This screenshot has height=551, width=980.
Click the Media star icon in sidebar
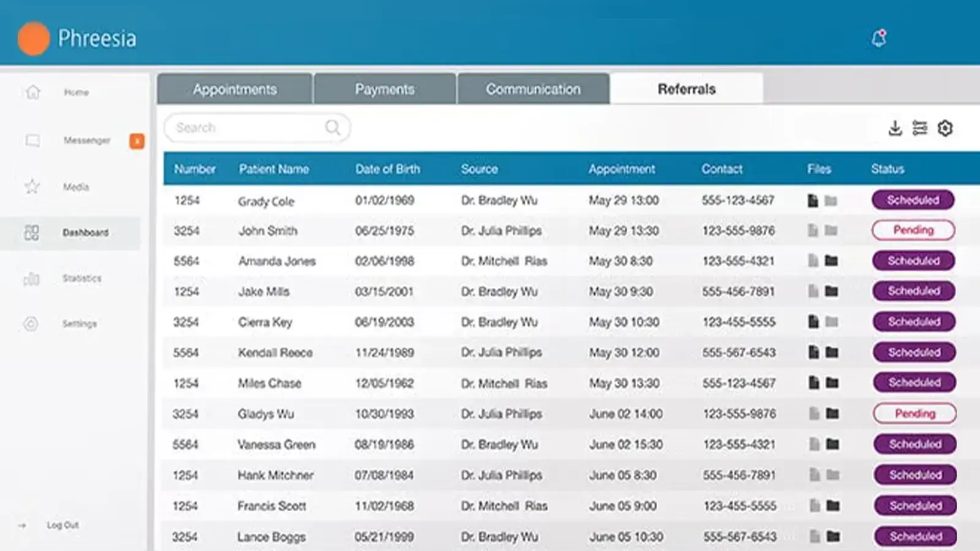32,186
